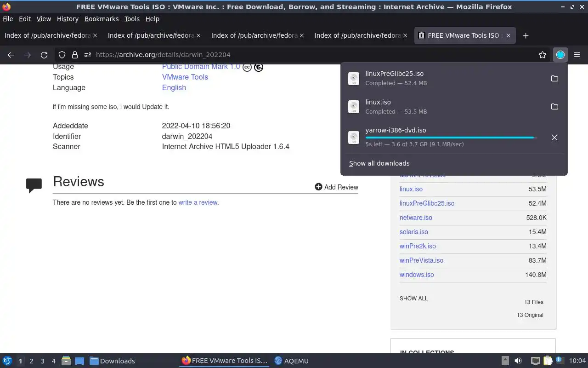Open the file manager taskbar launcher
This screenshot has height=368, width=588.
[x=66, y=361]
